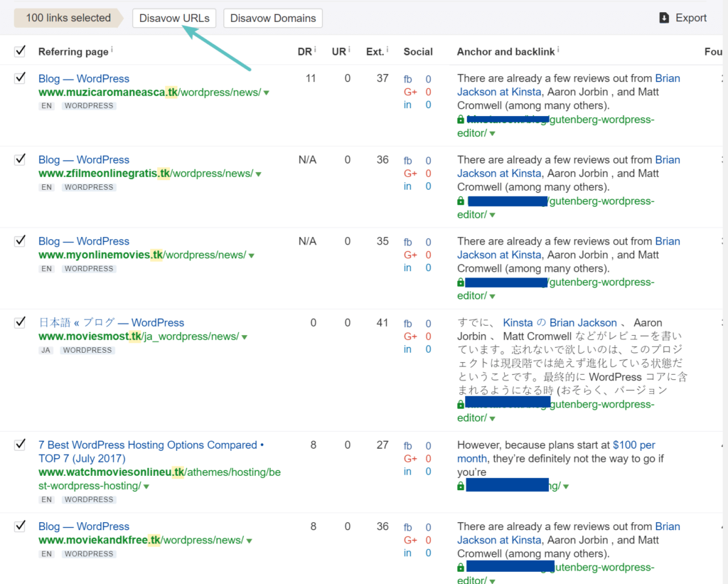Click the Disavow URLs button
Screen dimensions: 728x584
174,18
